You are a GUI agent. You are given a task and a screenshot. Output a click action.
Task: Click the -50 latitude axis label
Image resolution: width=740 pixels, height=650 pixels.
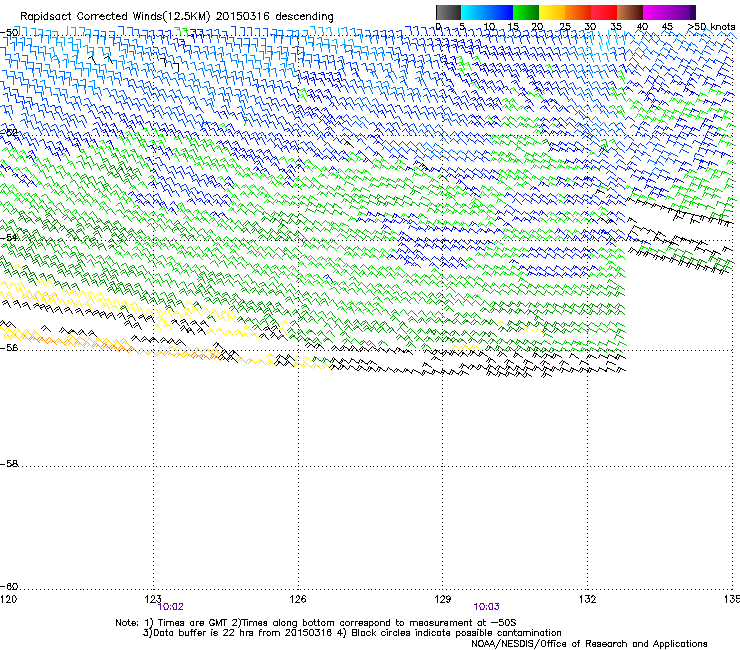tap(9, 33)
